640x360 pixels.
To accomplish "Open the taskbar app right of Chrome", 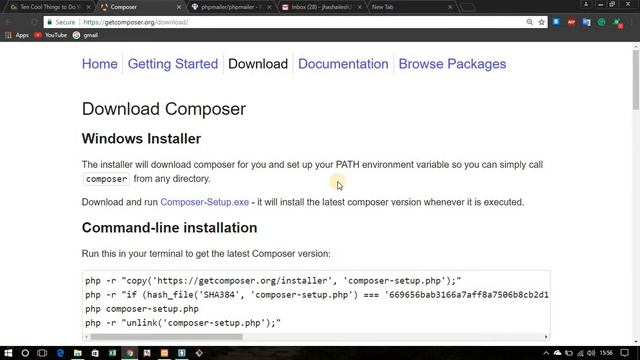I will pos(147,353).
